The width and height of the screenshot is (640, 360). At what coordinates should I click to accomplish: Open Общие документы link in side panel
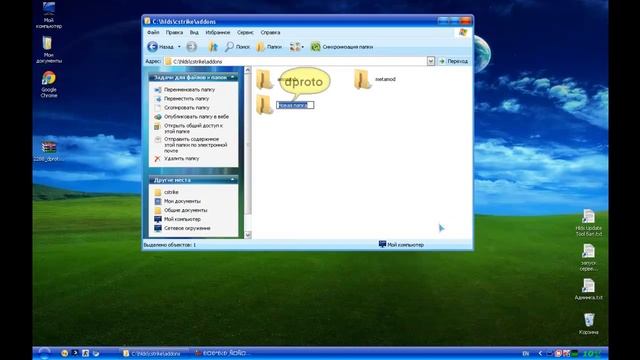[x=185, y=210]
